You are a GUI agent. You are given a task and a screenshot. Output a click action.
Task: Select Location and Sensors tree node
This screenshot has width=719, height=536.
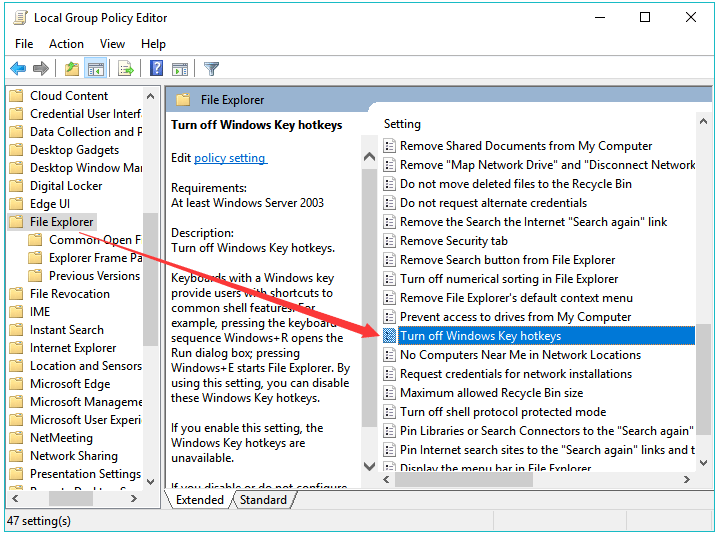click(86, 366)
